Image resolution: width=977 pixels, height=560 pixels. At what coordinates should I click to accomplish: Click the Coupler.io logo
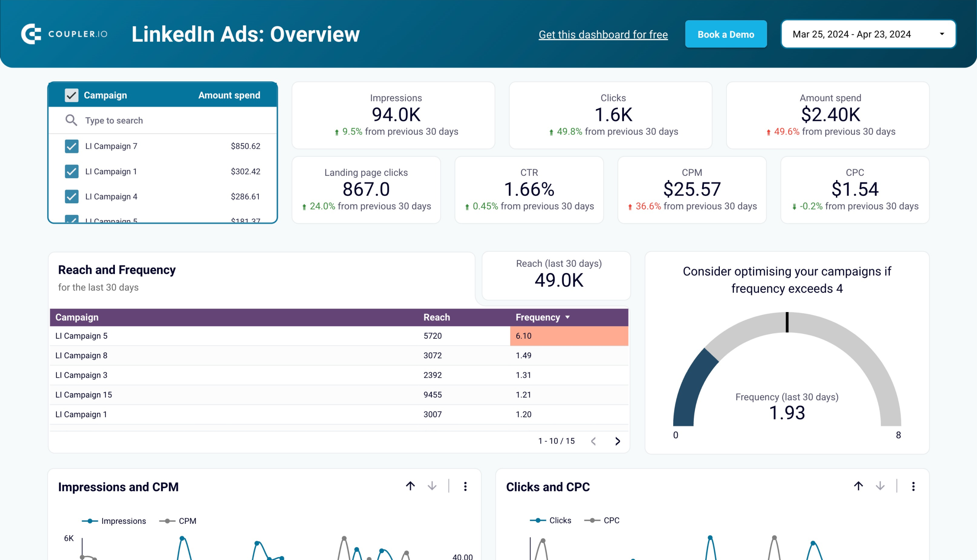pyautogui.click(x=64, y=34)
